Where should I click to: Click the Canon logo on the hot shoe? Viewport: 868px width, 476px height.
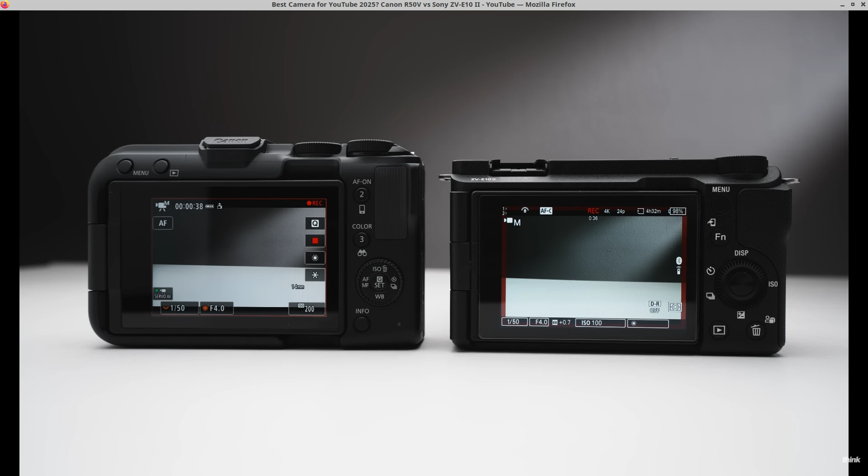click(231, 141)
